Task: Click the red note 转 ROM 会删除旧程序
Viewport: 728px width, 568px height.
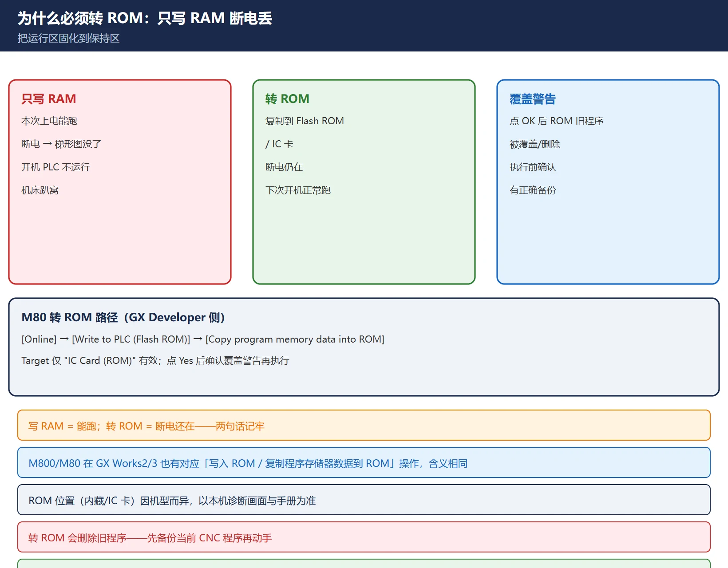Action: coord(364,537)
